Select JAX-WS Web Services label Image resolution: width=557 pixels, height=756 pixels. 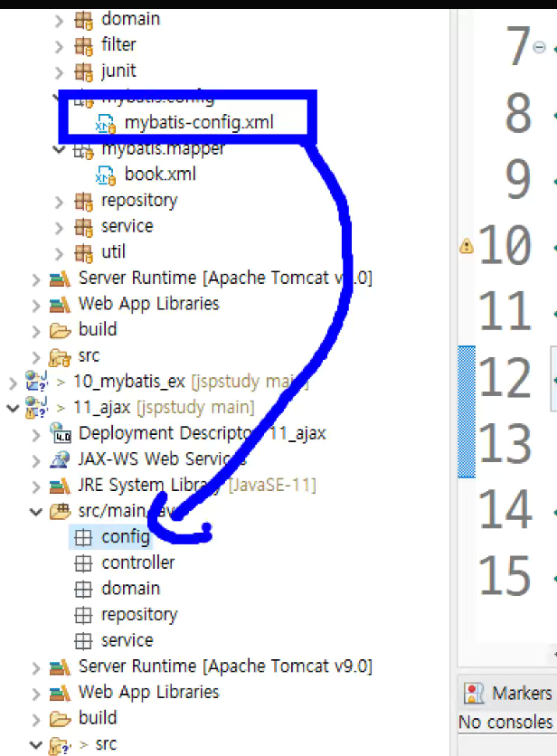pyautogui.click(x=162, y=459)
